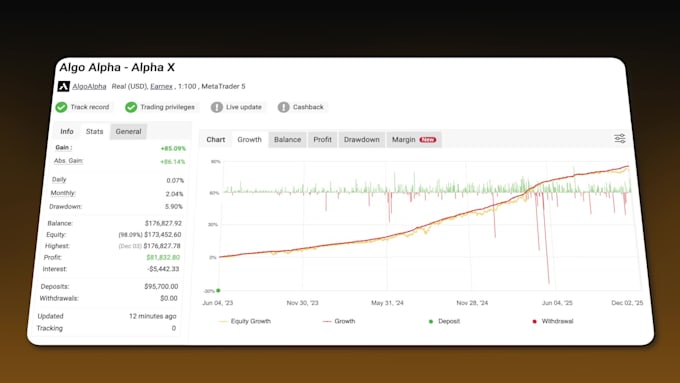Click the Cashback label
Screen dimensions: 680x383
[x=308, y=107]
